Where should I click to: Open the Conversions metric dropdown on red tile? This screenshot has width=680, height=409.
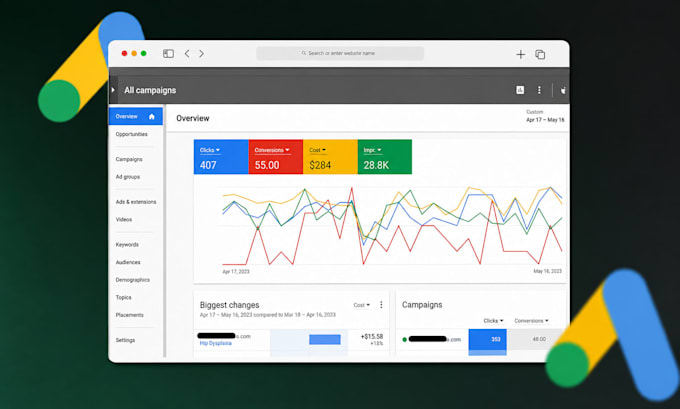[x=272, y=150]
